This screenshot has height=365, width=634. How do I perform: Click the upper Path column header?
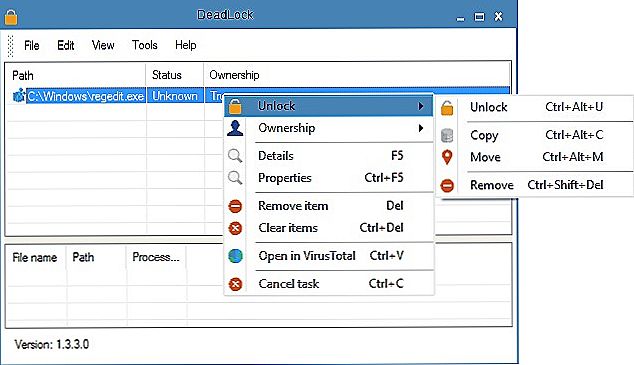pyautogui.click(x=75, y=75)
